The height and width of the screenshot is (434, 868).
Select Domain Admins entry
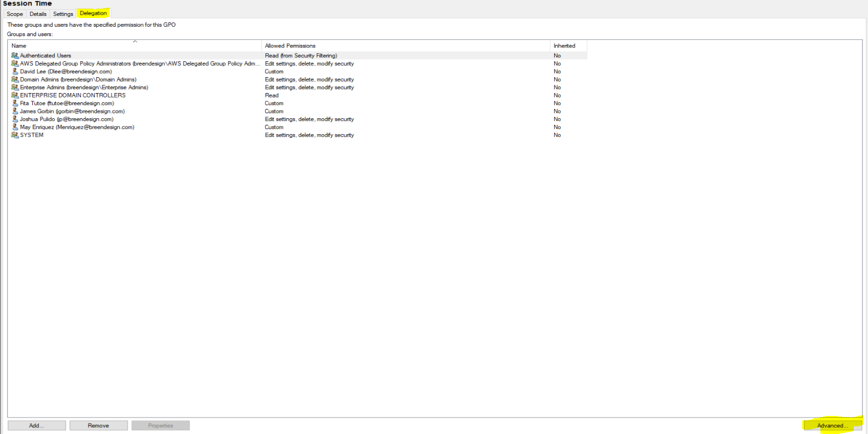coord(78,79)
